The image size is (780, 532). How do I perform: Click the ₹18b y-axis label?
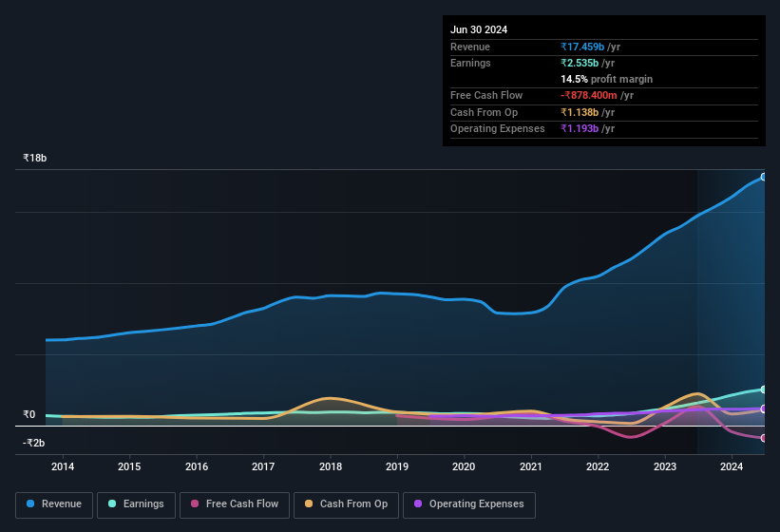35,158
